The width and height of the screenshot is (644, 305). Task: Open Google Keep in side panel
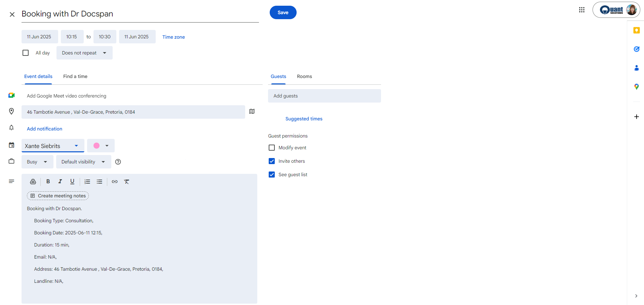tap(636, 31)
